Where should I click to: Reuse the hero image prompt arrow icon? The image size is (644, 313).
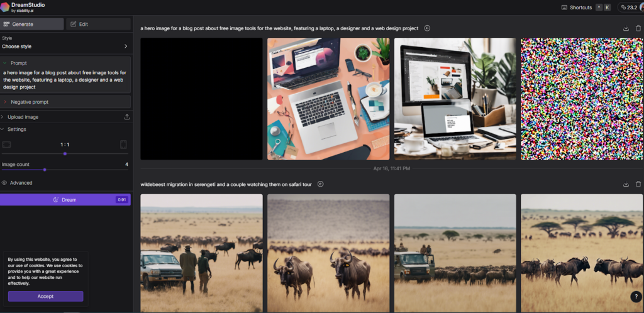click(x=427, y=28)
